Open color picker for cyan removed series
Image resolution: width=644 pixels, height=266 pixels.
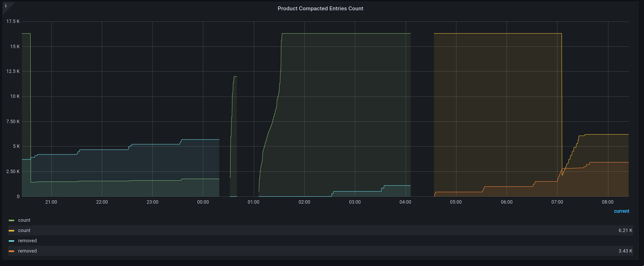pos(12,241)
